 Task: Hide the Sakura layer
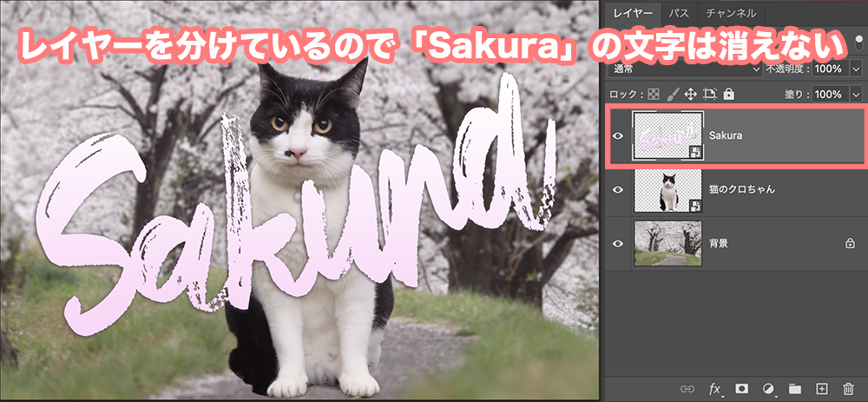point(618,135)
